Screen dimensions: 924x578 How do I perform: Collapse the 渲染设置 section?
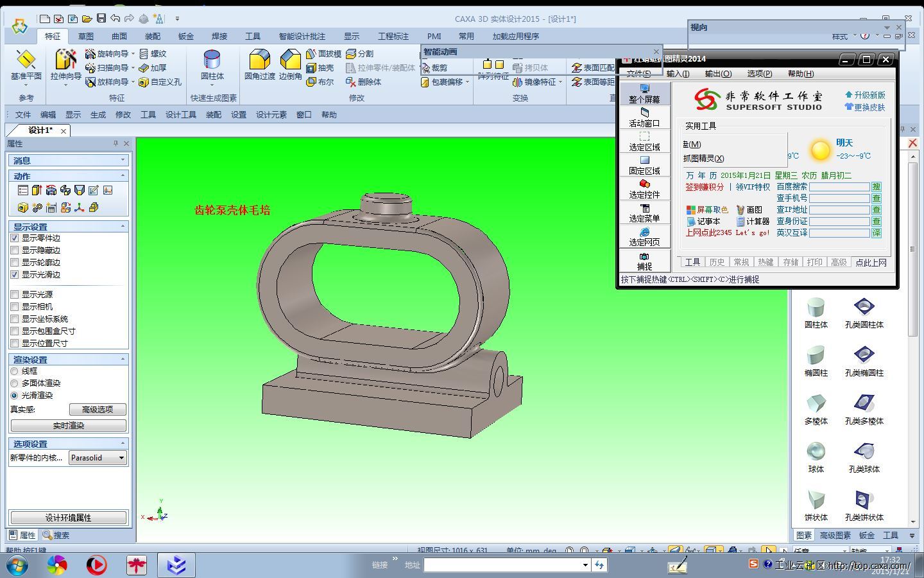click(123, 359)
